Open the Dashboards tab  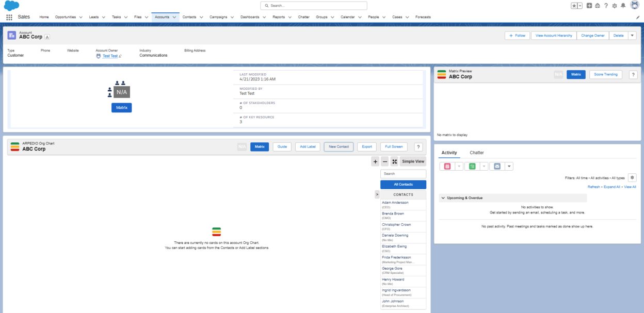tap(250, 17)
